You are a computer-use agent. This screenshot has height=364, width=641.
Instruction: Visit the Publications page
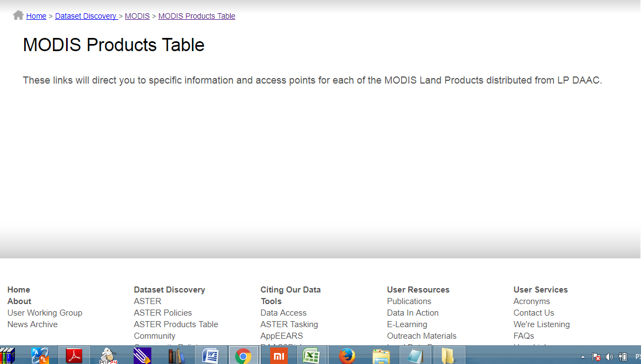point(409,301)
